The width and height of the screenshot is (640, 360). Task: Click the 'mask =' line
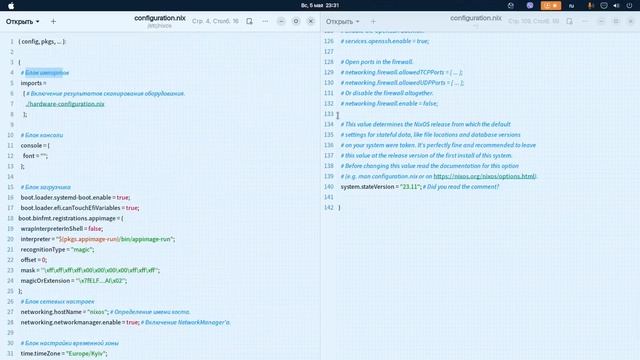pyautogui.click(x=90, y=270)
